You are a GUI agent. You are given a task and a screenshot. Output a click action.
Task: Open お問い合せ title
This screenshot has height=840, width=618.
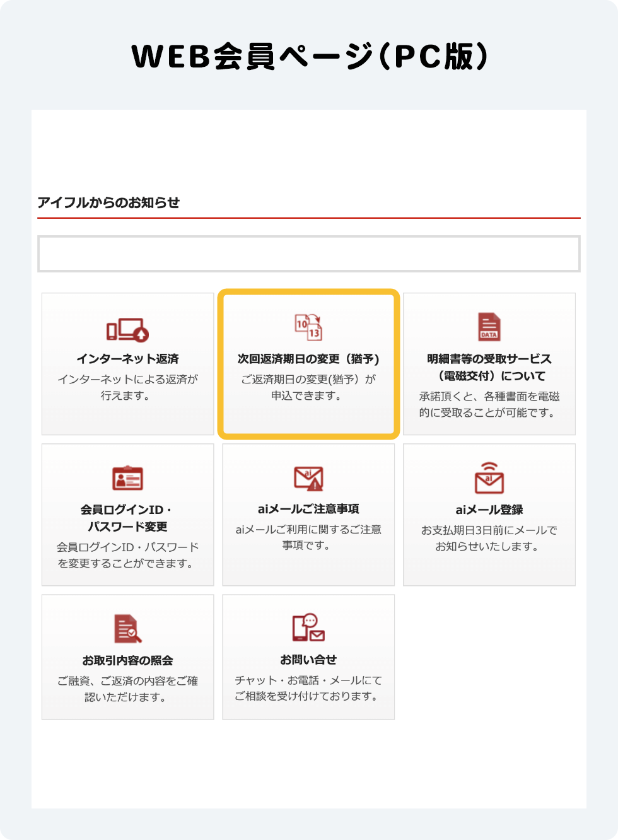point(308,660)
